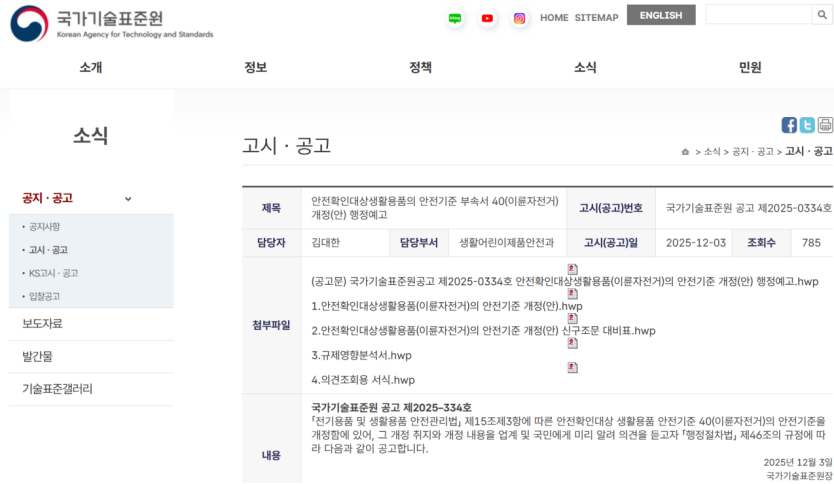The image size is (834, 484).
Task: Download 1.안전기준 개정(안).hwp file
Action: click(x=447, y=306)
